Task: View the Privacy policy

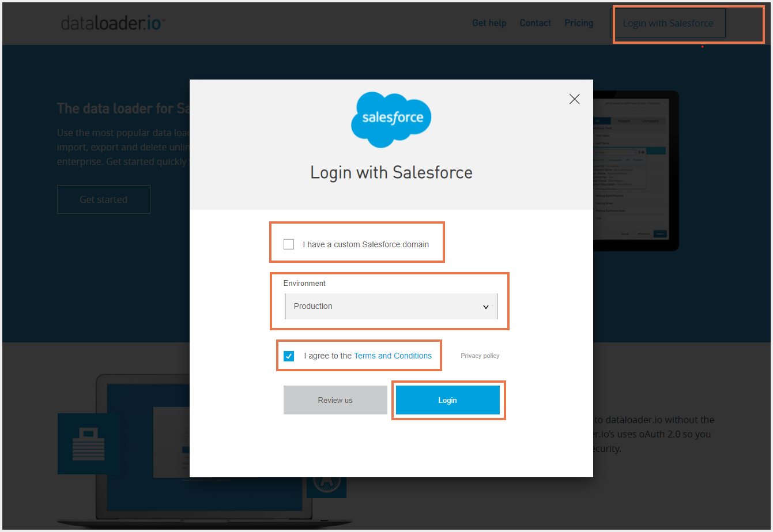Action: click(480, 356)
